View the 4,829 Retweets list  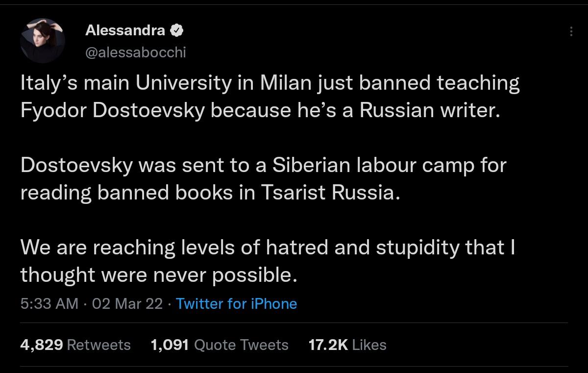[75, 345]
